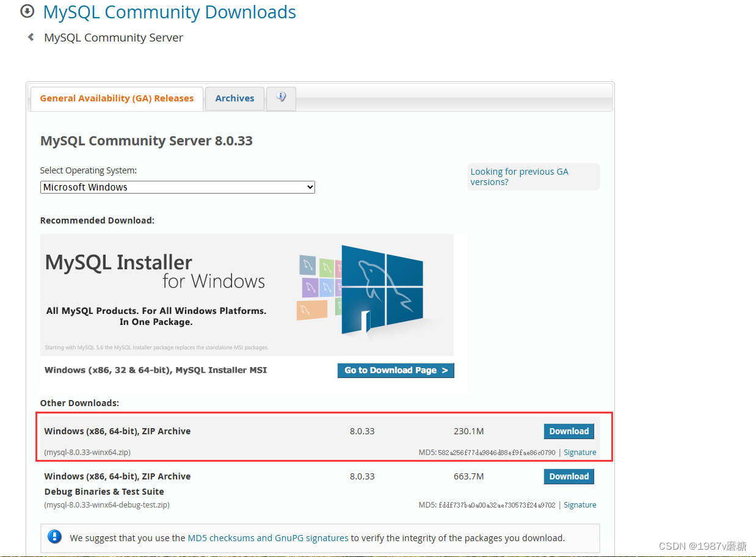Click the MD5 hash ending in 86c0790
The width and height of the screenshot is (756, 557).
coord(496,453)
